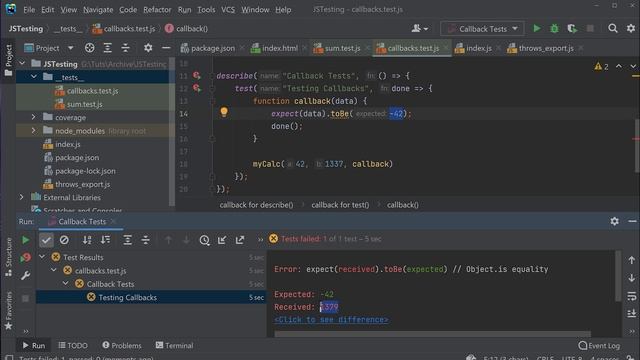Expand the node_modules folder
Image resolution: width=640 pixels, height=360 pixels.
(x=34, y=131)
